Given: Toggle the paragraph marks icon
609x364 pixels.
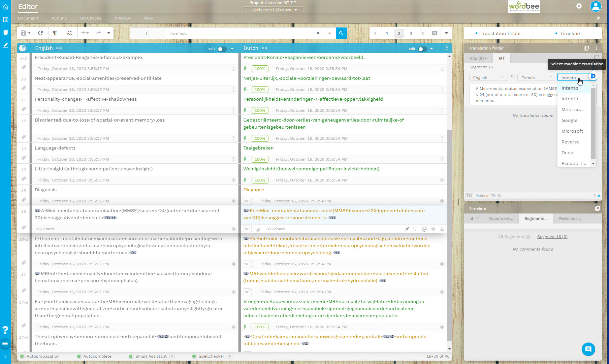Looking at the screenshot, I should [x=55, y=33].
